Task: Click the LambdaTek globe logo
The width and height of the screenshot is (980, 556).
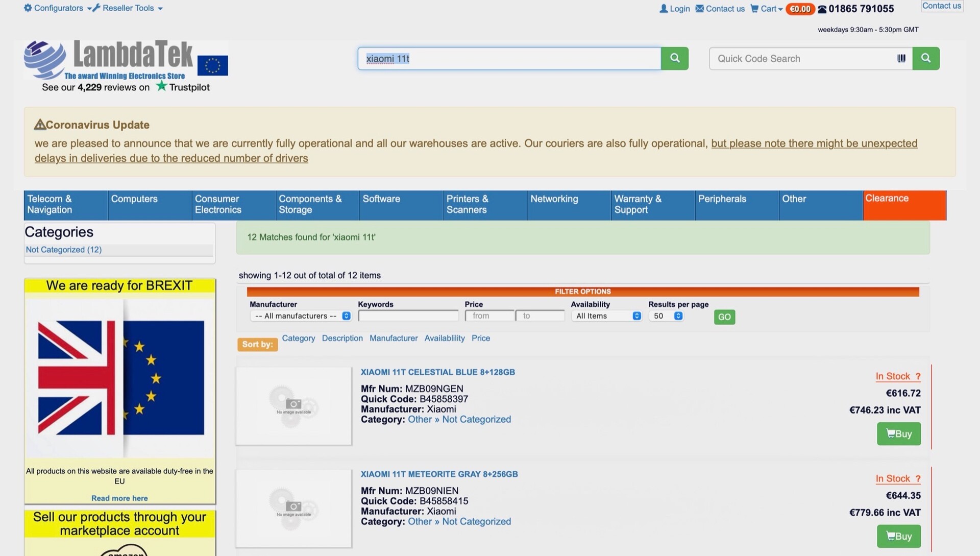Action: (45, 59)
